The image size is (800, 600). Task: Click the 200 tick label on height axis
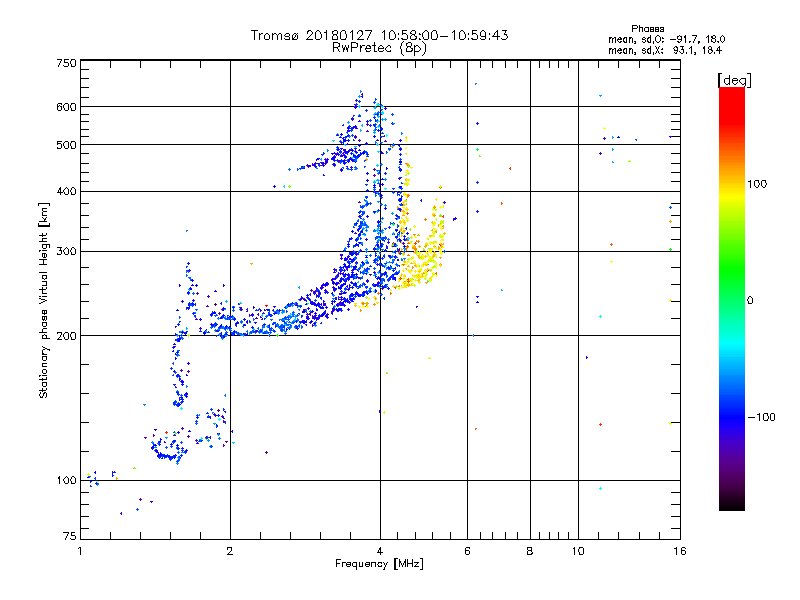(66, 336)
